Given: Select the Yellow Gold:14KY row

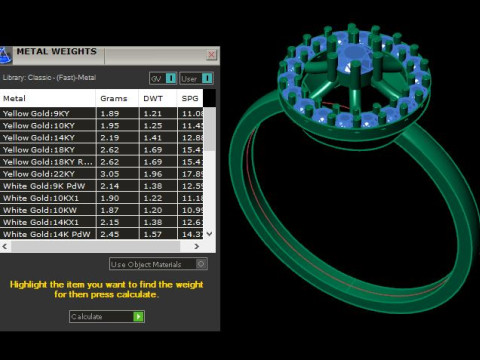Looking at the screenshot, I should pyautogui.click(x=101, y=138).
